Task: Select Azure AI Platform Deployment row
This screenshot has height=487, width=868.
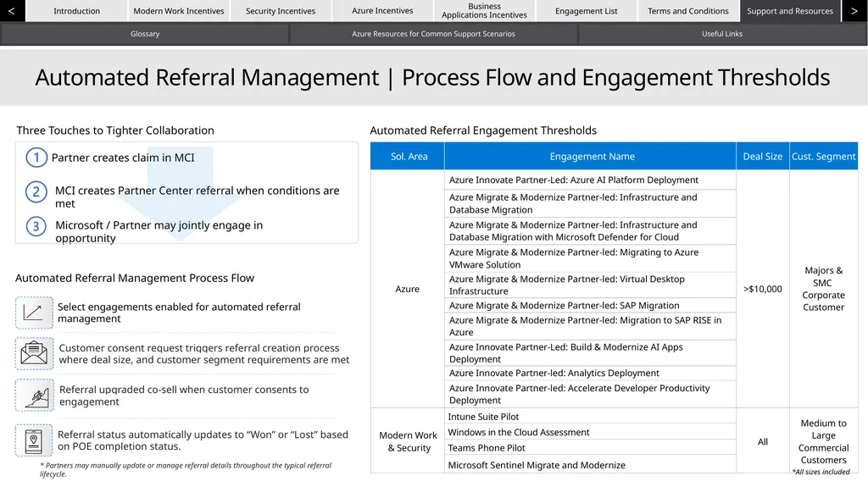Action: (591, 180)
